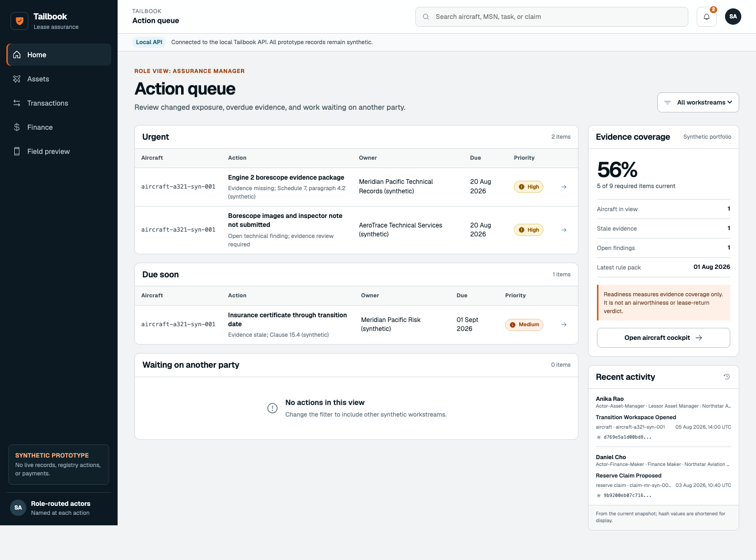The width and height of the screenshot is (756, 560).
Task: Click the Open findings row
Action: coord(664,248)
